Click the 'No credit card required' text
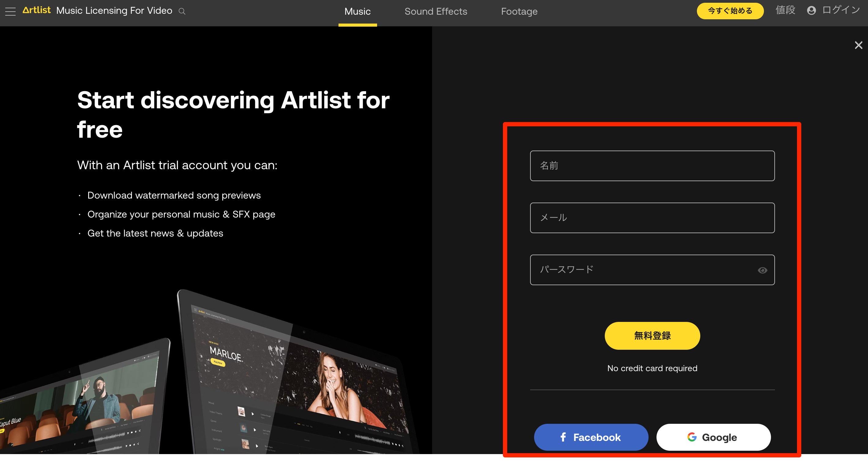Viewport: 868px width, 470px height. [x=652, y=368]
